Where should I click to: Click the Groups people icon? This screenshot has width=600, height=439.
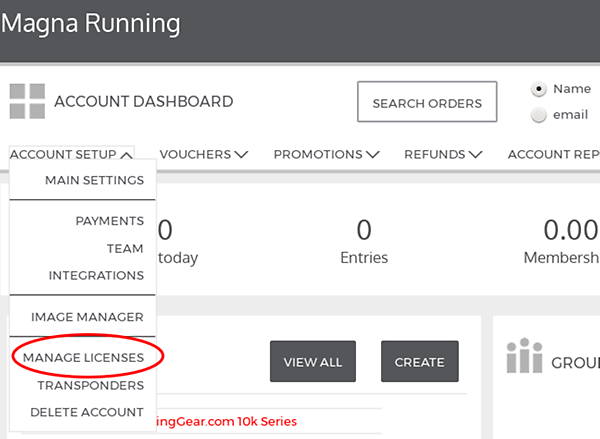pos(524,356)
